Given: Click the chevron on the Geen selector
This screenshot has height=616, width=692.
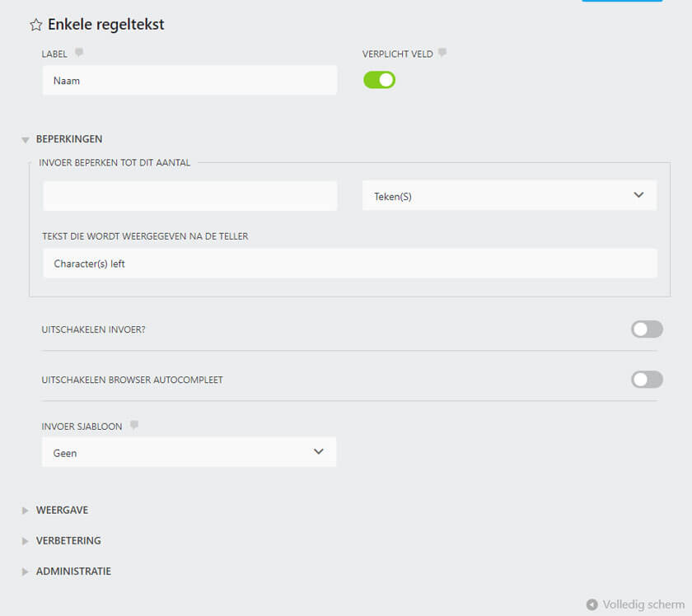Looking at the screenshot, I should [319, 451].
